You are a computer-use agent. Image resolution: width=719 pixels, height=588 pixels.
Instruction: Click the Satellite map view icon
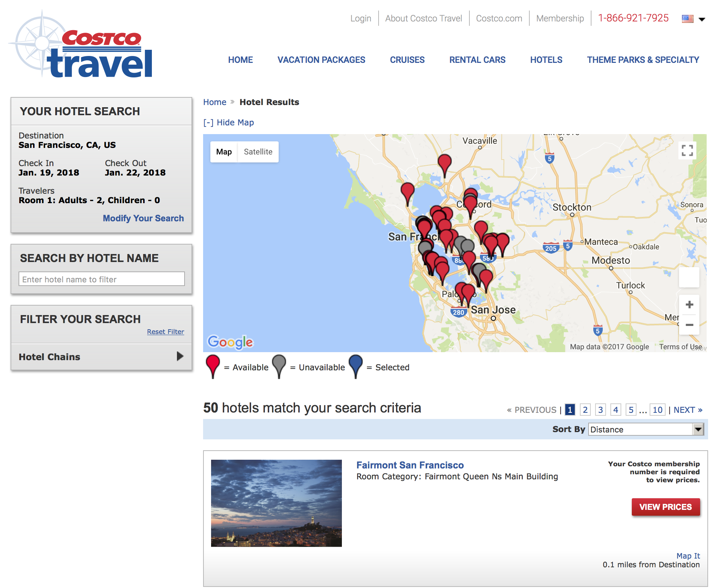coord(258,152)
